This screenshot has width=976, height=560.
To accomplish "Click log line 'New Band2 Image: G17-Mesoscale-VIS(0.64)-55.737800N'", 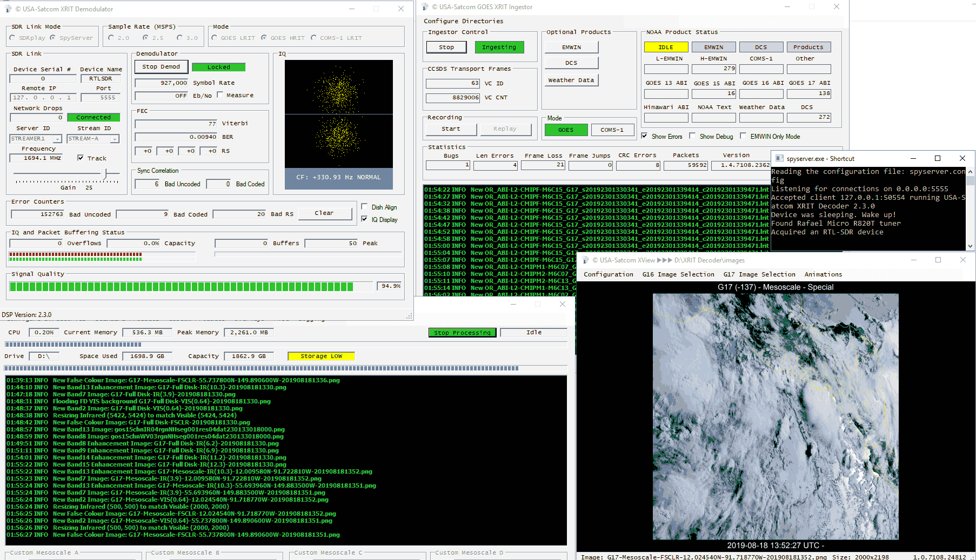I will (169, 521).
